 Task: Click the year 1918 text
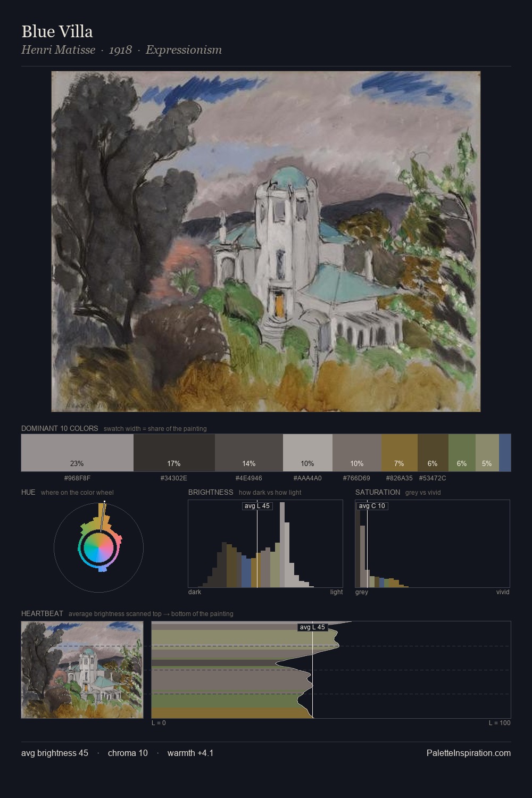(120, 50)
